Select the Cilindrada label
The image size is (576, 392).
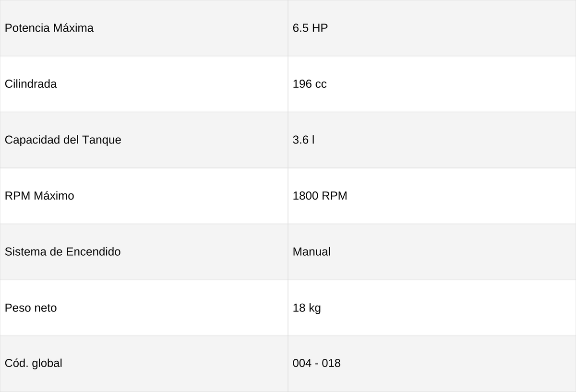[x=31, y=84]
